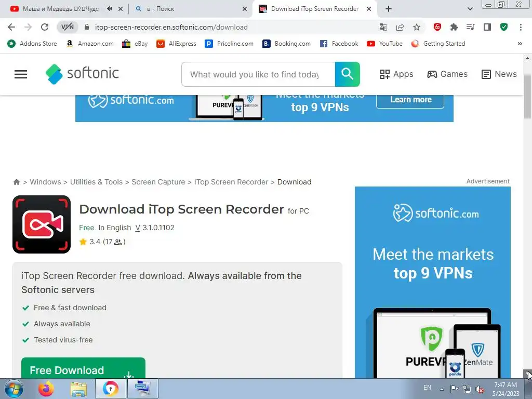Open Facebook bookmark
This screenshot has width=532, height=399.
[x=339, y=44]
